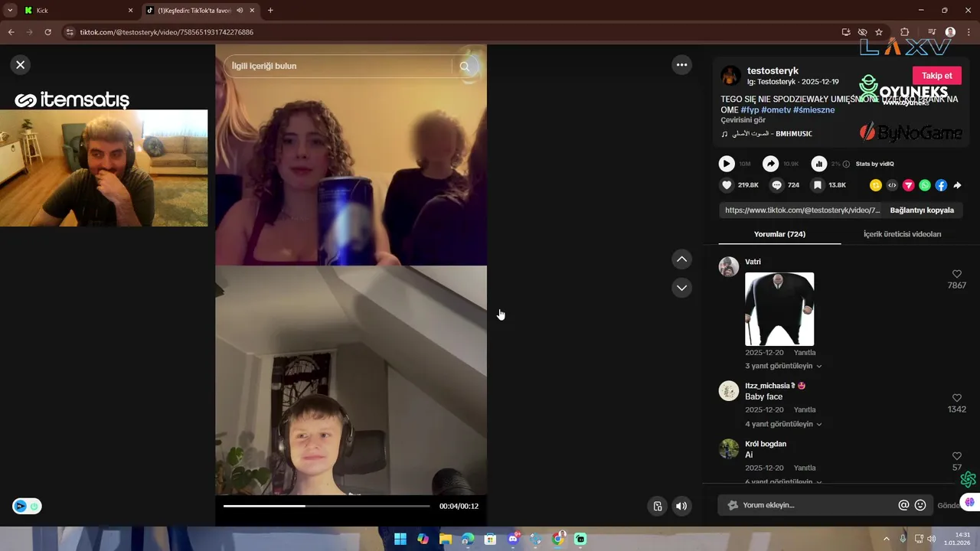Share to WhatsApp icon
Screen dimensions: 980x551
pyautogui.click(x=925, y=185)
